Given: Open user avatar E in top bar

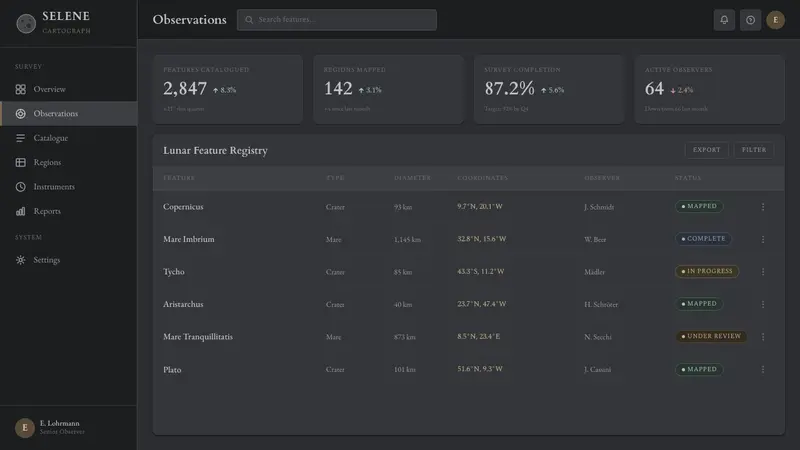Looking at the screenshot, I should pos(775,20).
